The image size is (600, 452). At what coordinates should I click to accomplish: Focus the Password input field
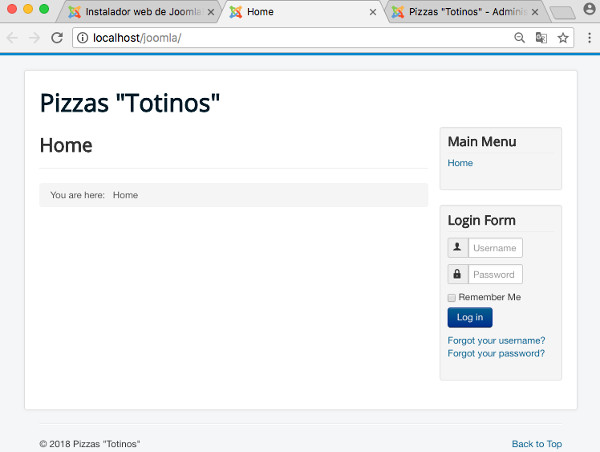pyautogui.click(x=495, y=274)
